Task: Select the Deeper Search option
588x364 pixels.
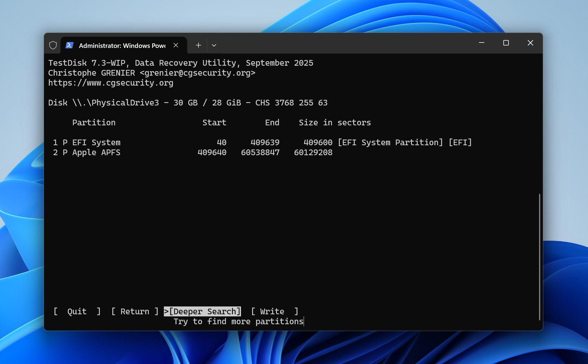Action: 202,311
